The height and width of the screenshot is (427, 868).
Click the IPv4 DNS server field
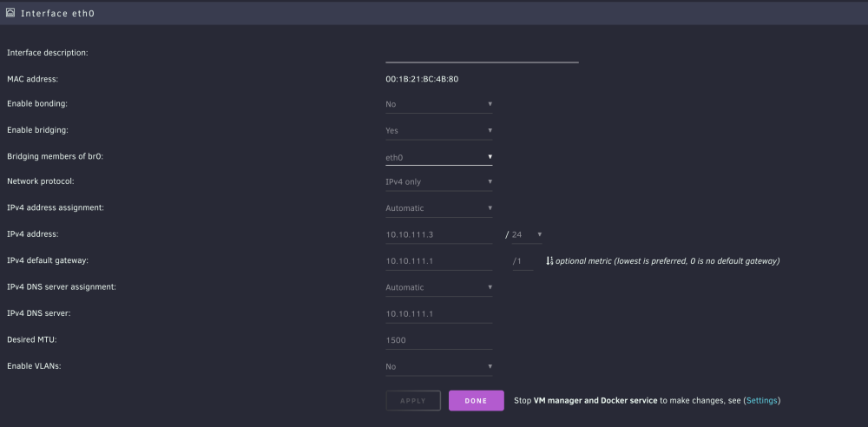(439, 314)
